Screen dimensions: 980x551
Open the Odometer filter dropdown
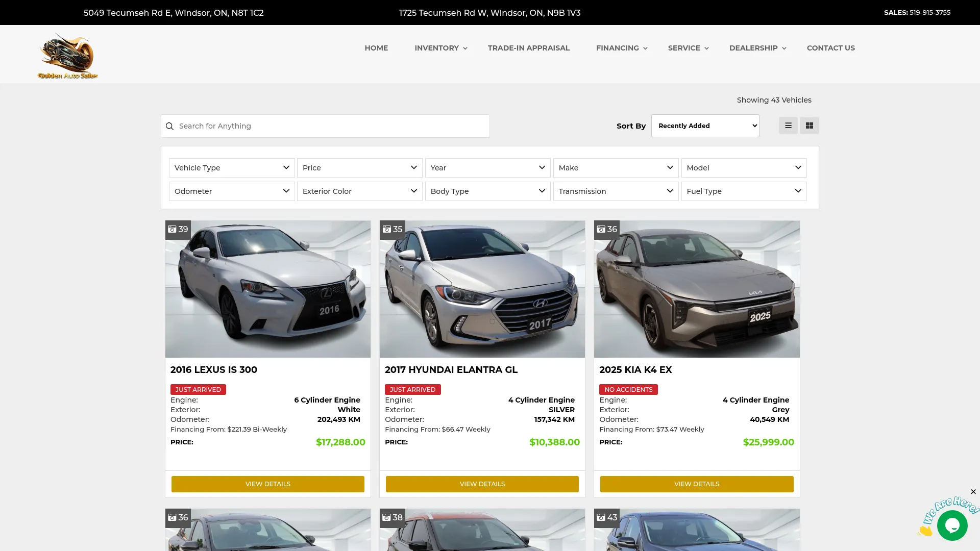[x=232, y=191]
